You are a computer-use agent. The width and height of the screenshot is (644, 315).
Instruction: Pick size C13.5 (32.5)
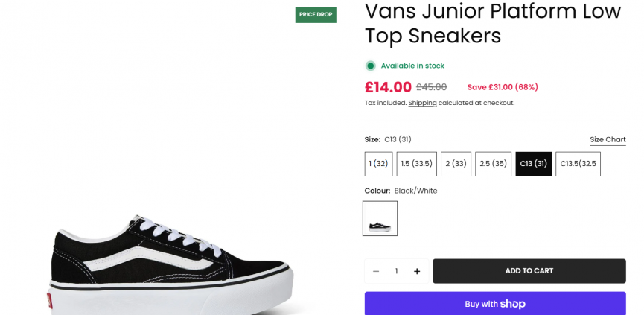click(578, 164)
